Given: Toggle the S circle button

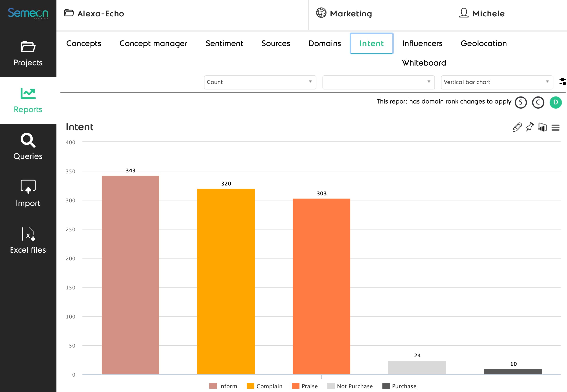Looking at the screenshot, I should 521,102.
